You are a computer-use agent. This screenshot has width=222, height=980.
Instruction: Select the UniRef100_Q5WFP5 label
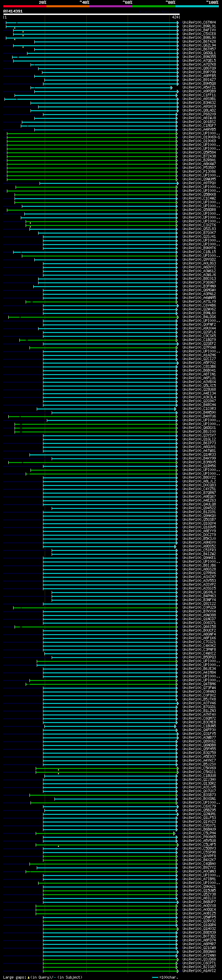tap(199, 918)
